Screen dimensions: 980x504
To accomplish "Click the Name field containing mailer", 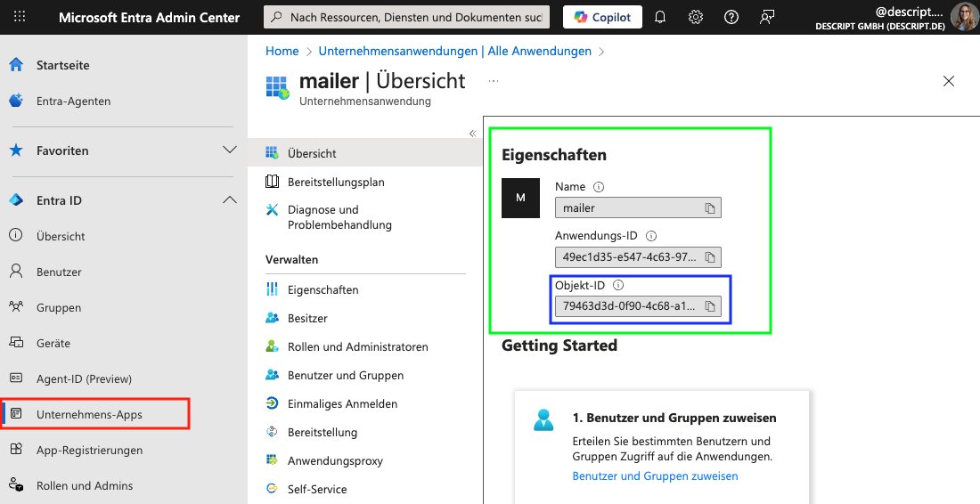I will [x=638, y=208].
